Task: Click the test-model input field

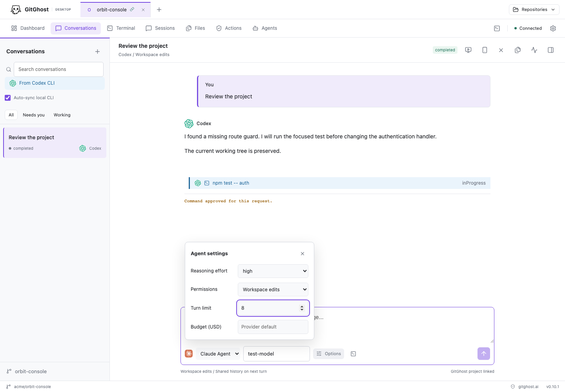Action: coord(277,354)
